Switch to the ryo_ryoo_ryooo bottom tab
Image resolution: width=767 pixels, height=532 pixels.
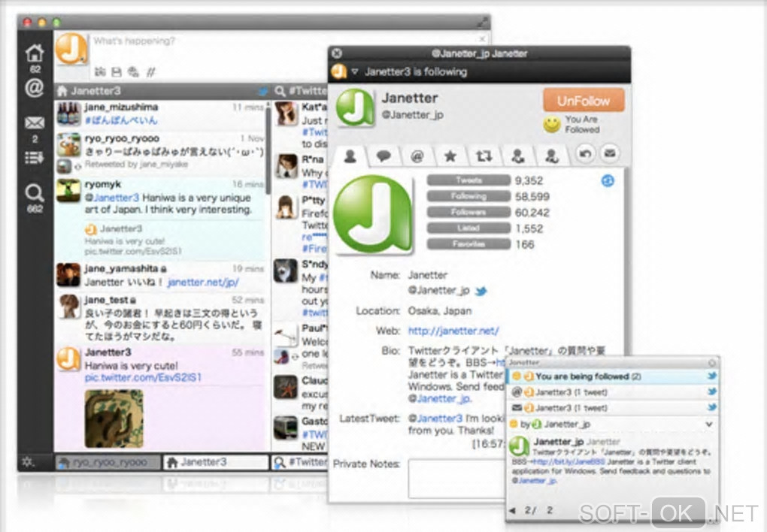click(108, 462)
